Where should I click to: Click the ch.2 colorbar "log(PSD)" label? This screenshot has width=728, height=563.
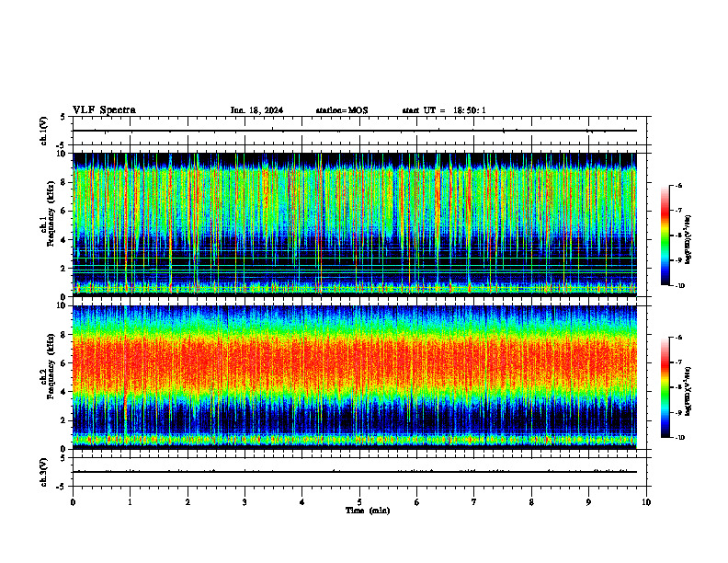click(x=688, y=392)
